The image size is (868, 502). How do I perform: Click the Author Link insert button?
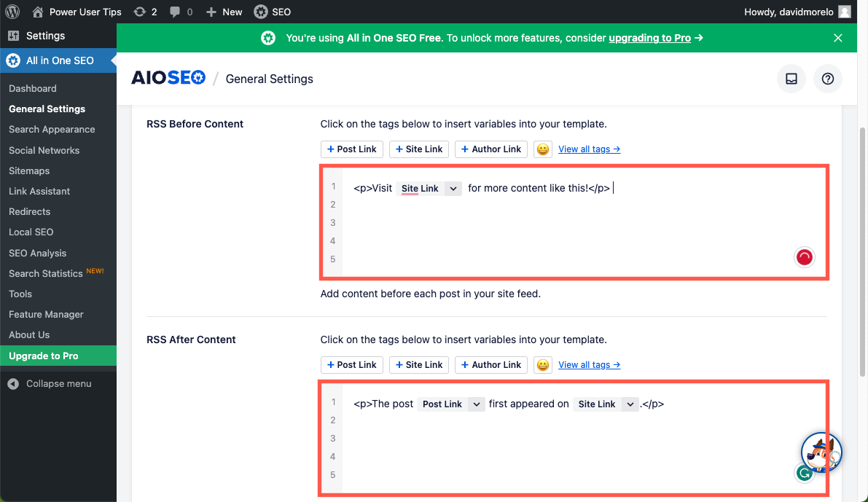(490, 149)
